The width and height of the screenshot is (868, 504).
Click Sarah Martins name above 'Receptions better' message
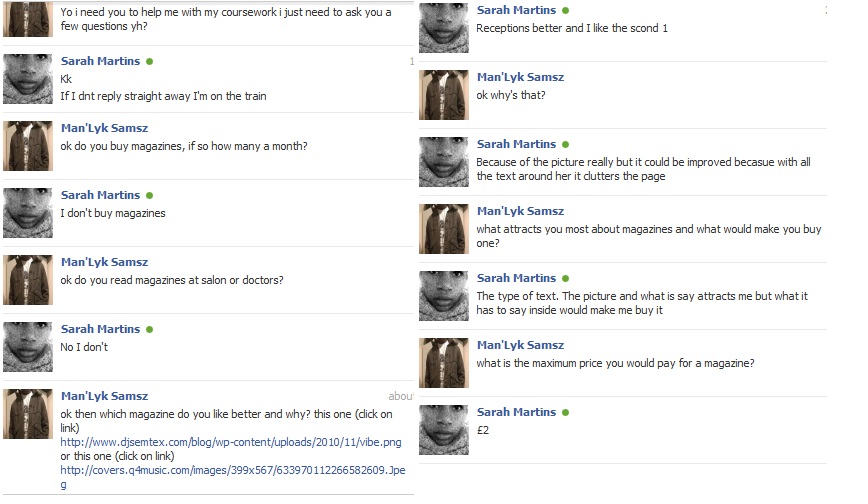click(x=516, y=10)
